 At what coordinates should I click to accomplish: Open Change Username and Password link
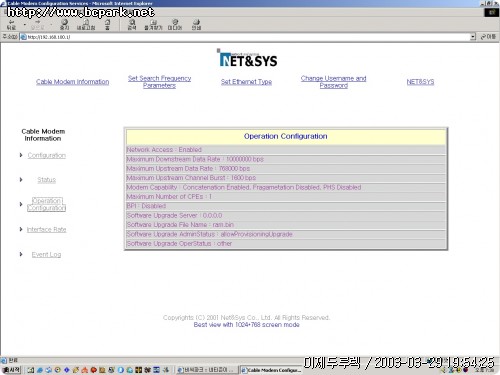[x=333, y=82]
